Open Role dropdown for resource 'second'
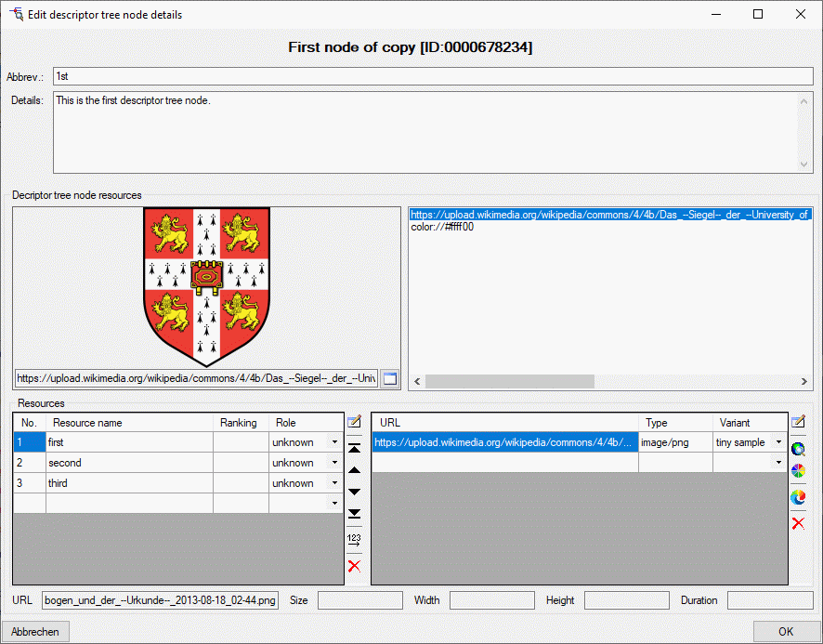This screenshot has width=823, height=644. click(x=335, y=463)
